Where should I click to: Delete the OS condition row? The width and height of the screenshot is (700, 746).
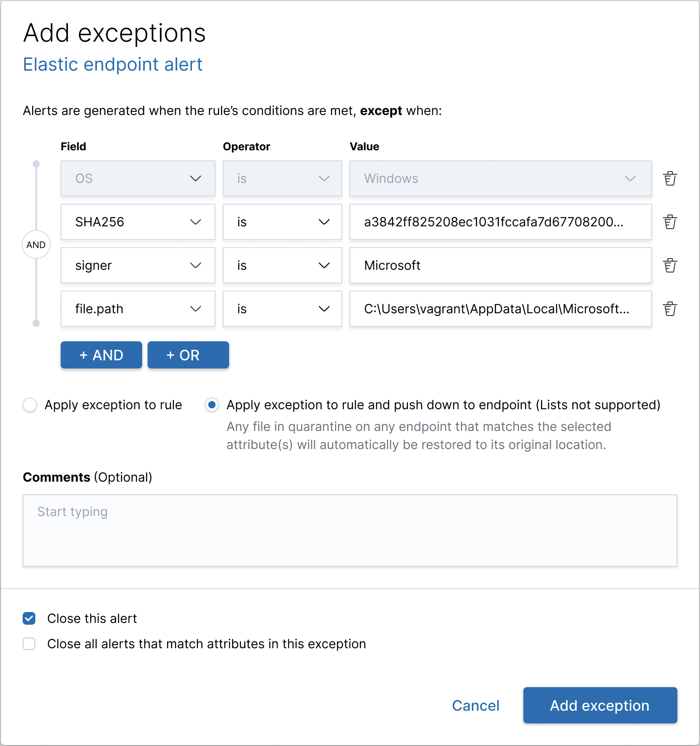(x=670, y=178)
